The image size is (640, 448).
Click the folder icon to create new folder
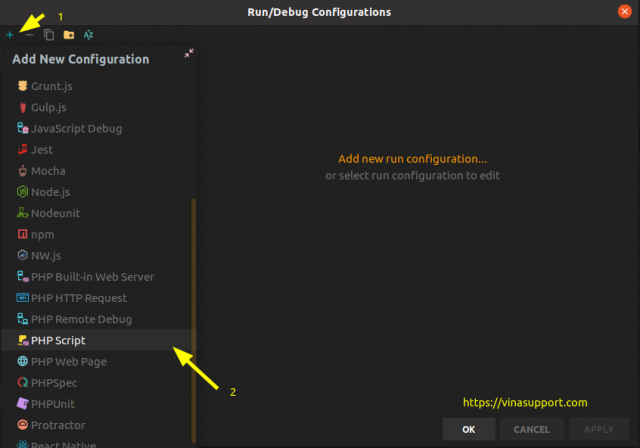coord(69,35)
